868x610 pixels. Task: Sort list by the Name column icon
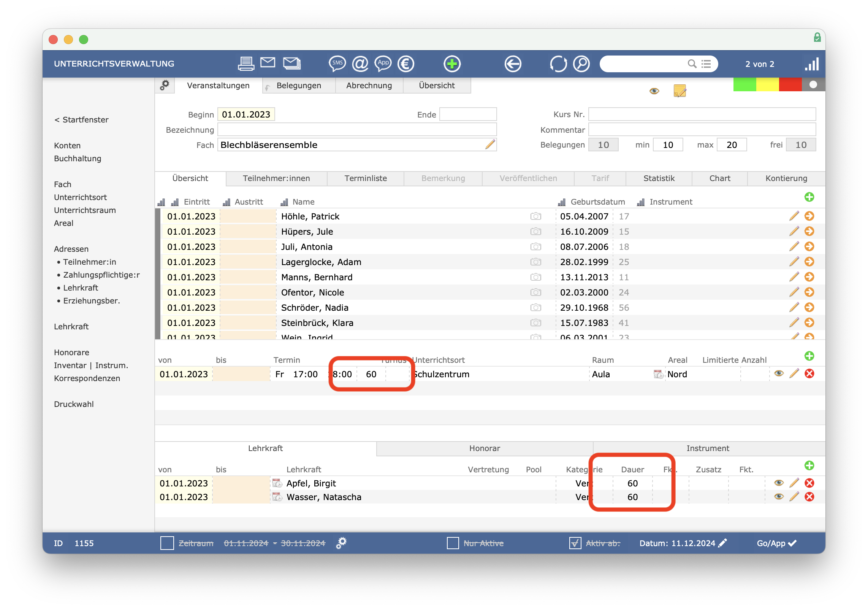point(284,202)
